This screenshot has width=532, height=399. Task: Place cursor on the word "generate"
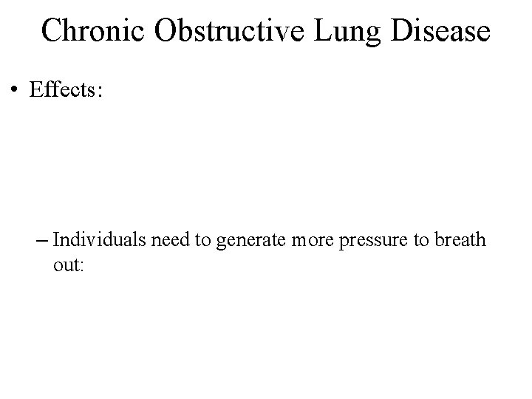pyautogui.click(x=250, y=242)
